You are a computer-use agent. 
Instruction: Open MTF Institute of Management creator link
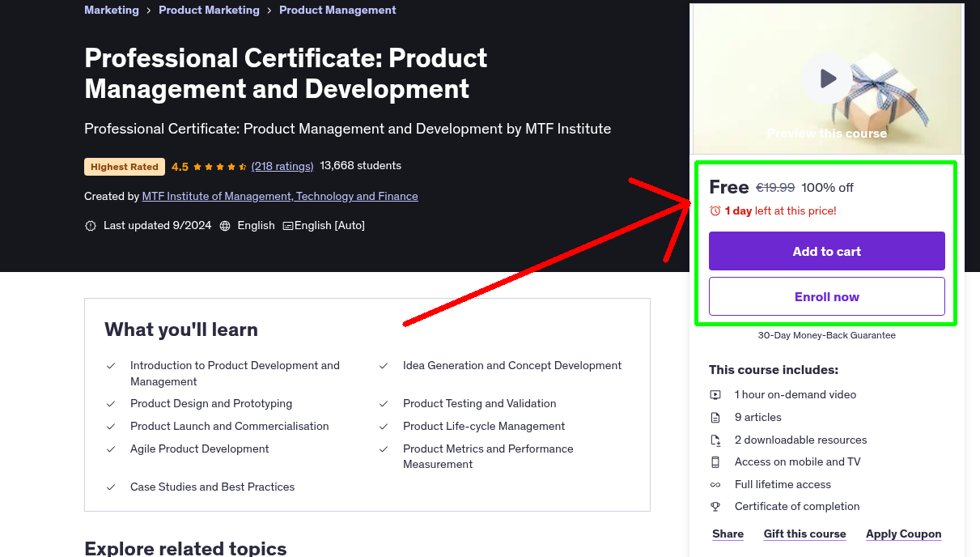[x=280, y=197]
